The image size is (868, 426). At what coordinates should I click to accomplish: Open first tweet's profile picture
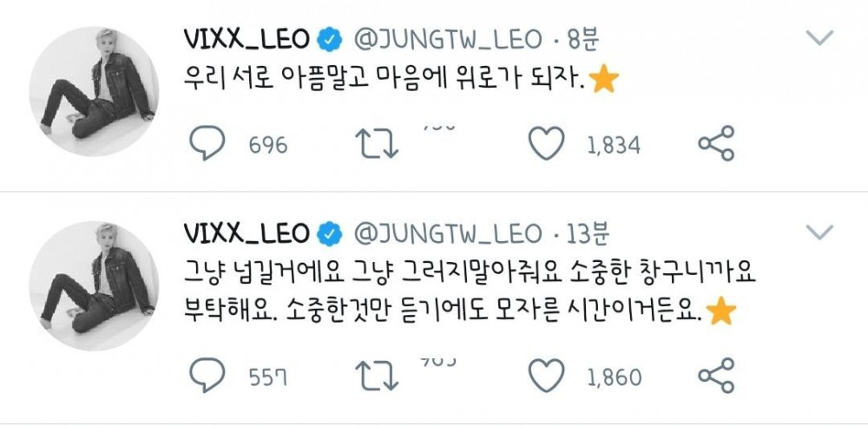[x=94, y=91]
